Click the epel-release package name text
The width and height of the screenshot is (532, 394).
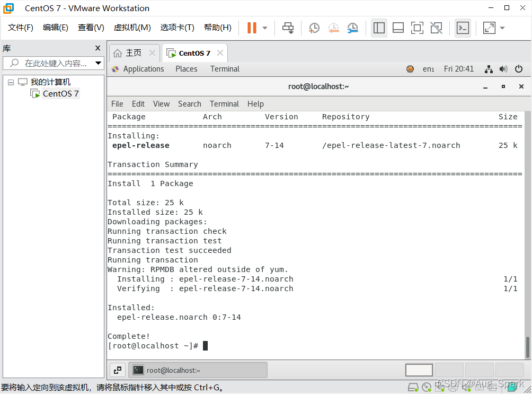[x=141, y=145]
